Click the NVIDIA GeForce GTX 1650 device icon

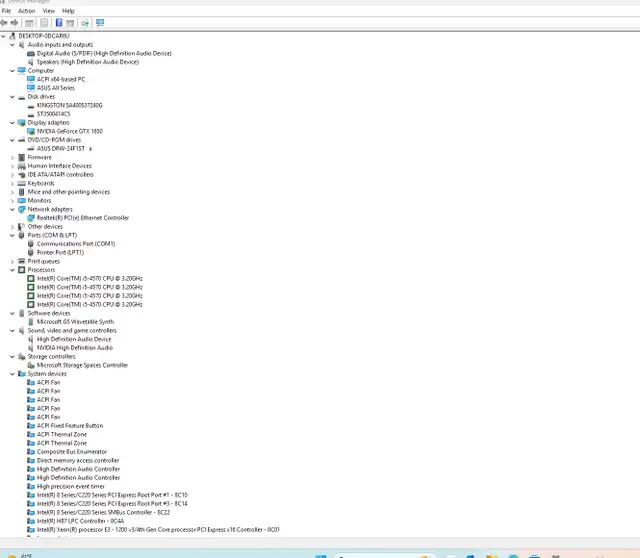pyautogui.click(x=31, y=131)
